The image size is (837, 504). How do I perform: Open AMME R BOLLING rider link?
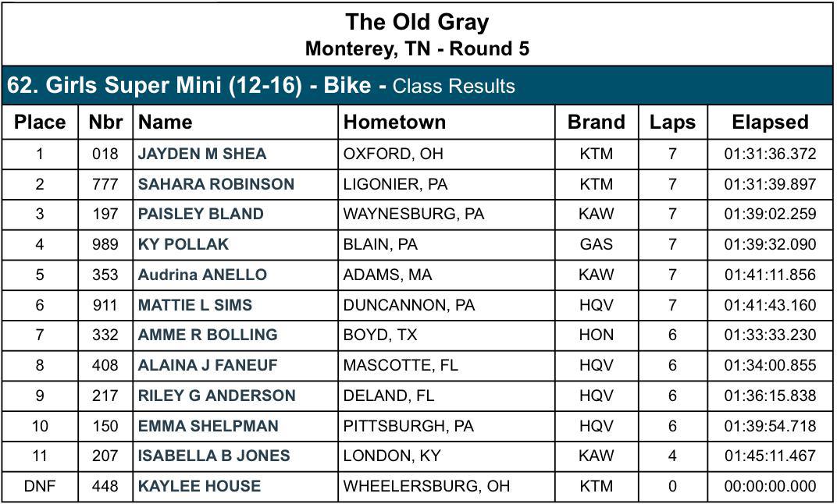coord(208,335)
